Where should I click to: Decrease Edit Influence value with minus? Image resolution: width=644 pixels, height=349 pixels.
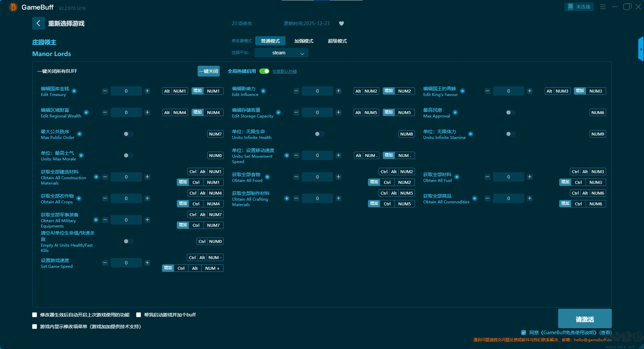tap(296, 91)
